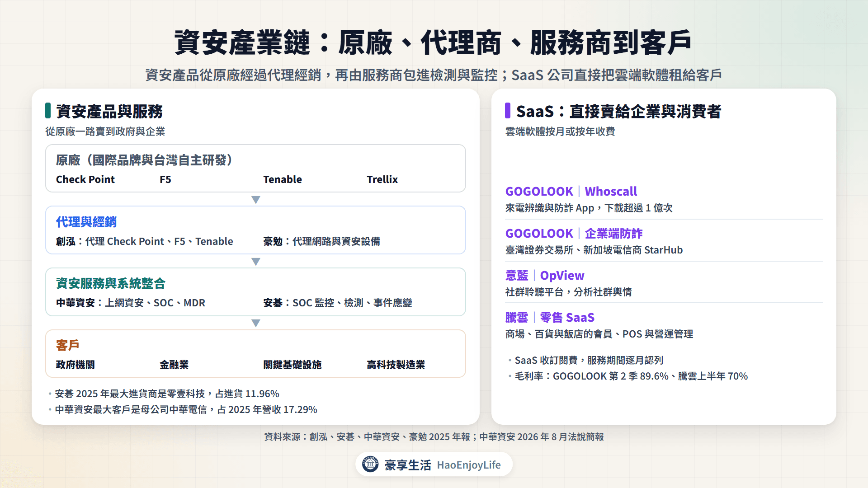This screenshot has width=868, height=488.
Task: Select the 政府機關 customer label
Action: [75, 365]
